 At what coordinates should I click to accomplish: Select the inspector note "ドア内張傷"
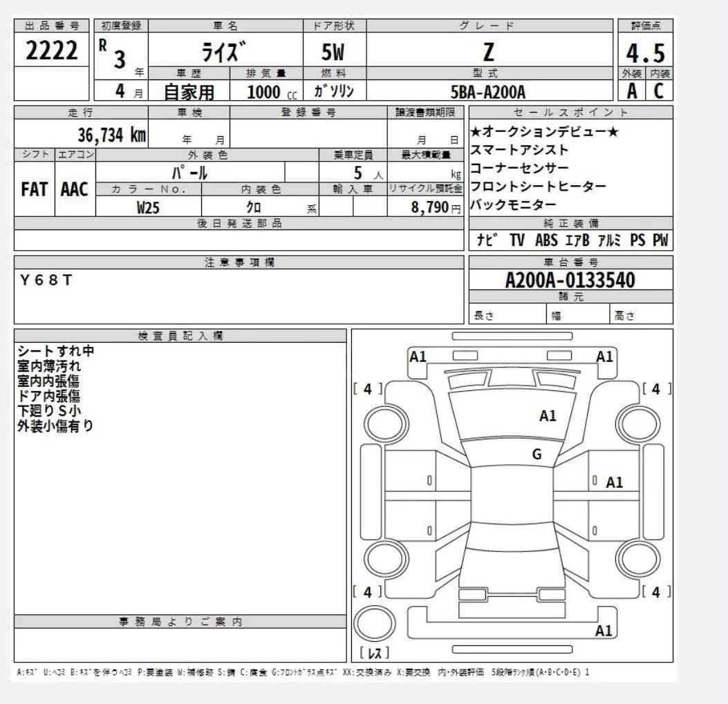click(x=49, y=395)
